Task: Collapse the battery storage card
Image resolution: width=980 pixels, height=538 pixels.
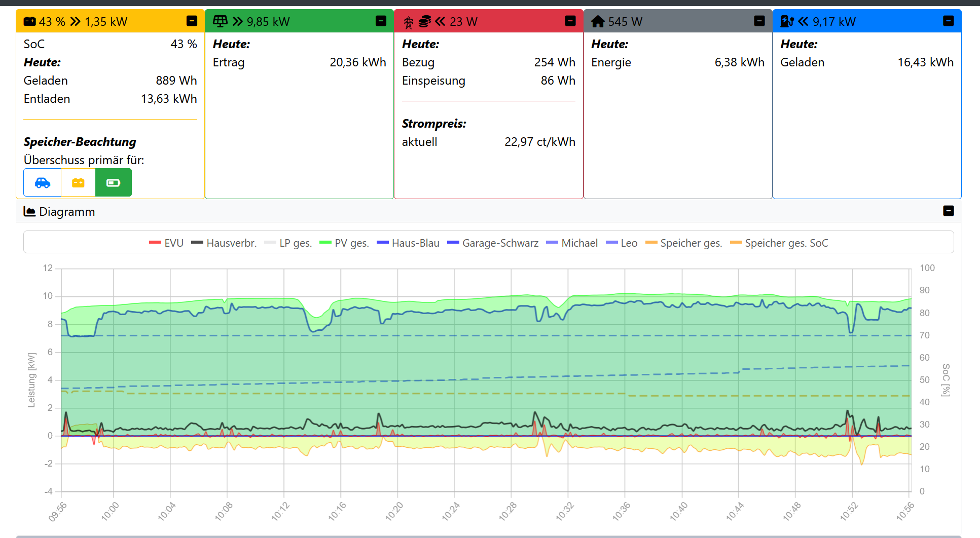Action: [x=192, y=21]
